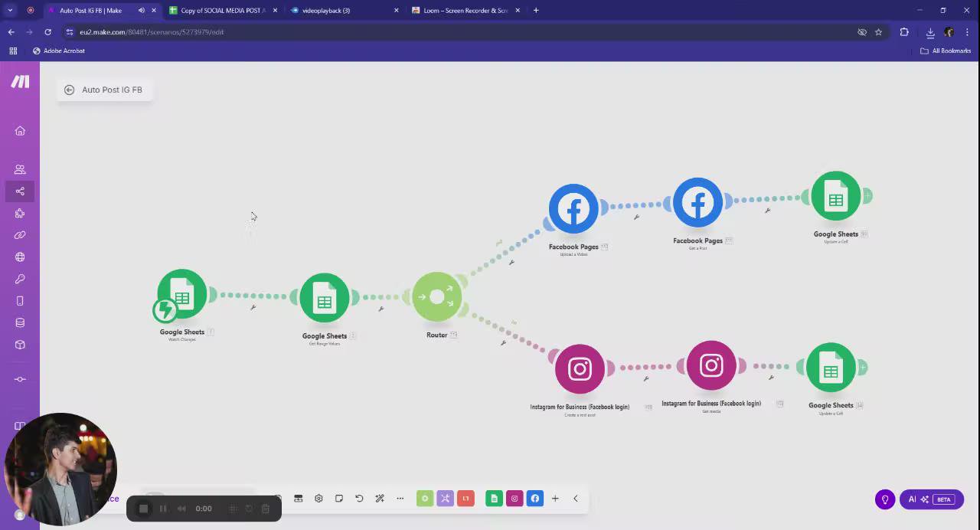The image size is (980, 530).
Task: Open scenario settings gear in toolbar
Action: click(318, 499)
